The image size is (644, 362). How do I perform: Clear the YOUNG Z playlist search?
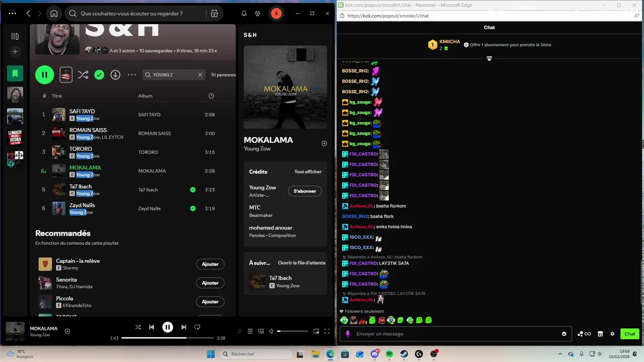pos(200,75)
